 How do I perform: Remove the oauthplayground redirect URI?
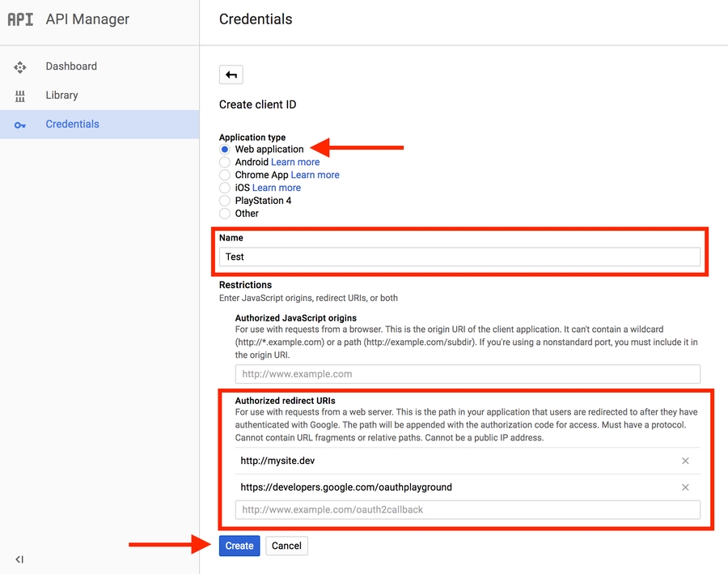click(x=685, y=487)
